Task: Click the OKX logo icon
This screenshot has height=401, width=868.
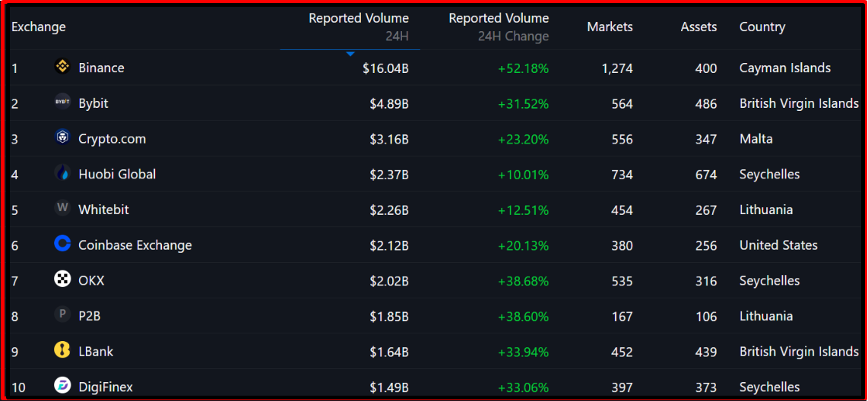Action: click(62, 279)
